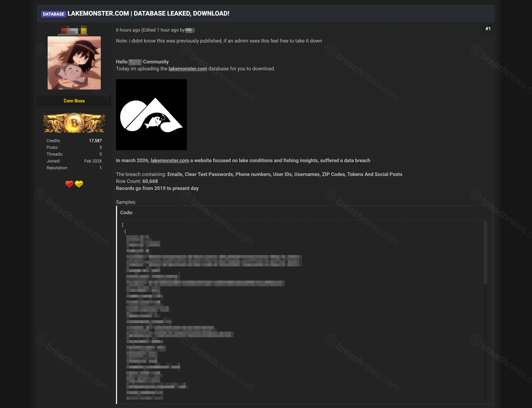
Task: Click the purple DATABASE prefix tag
Action: tap(53, 14)
